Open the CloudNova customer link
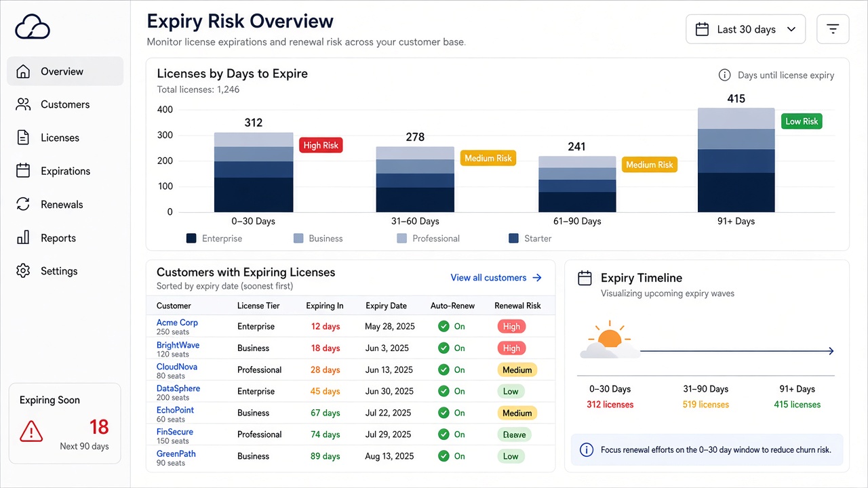Image resolution: width=868 pixels, height=488 pixels. coord(177,367)
